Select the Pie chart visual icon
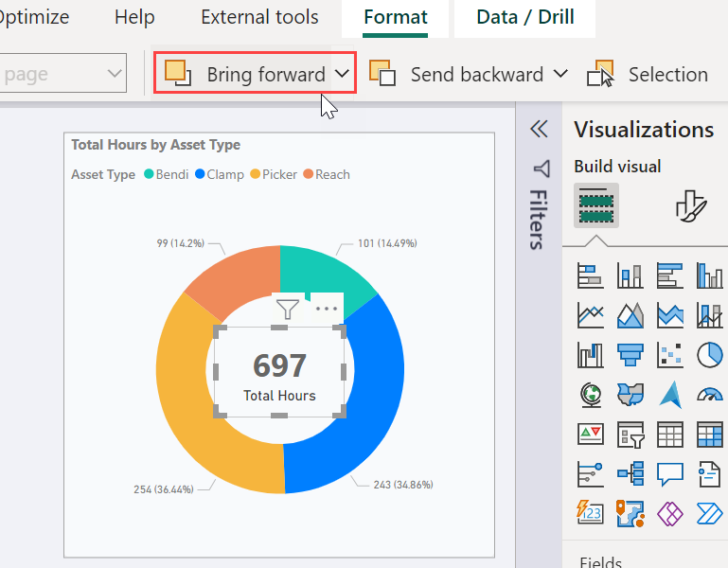728x568 pixels. (709, 355)
